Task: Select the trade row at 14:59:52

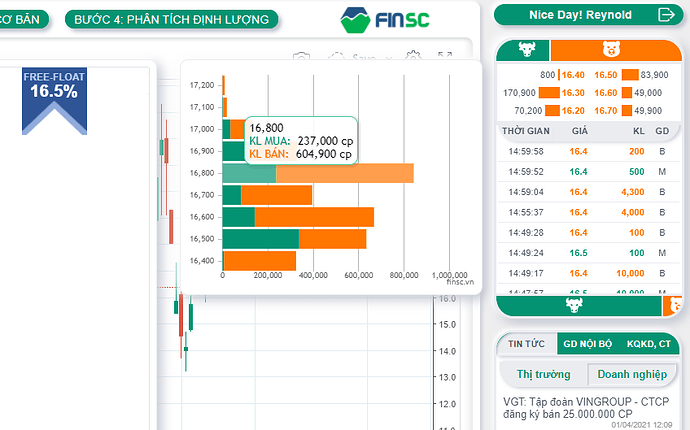Action: click(588, 172)
